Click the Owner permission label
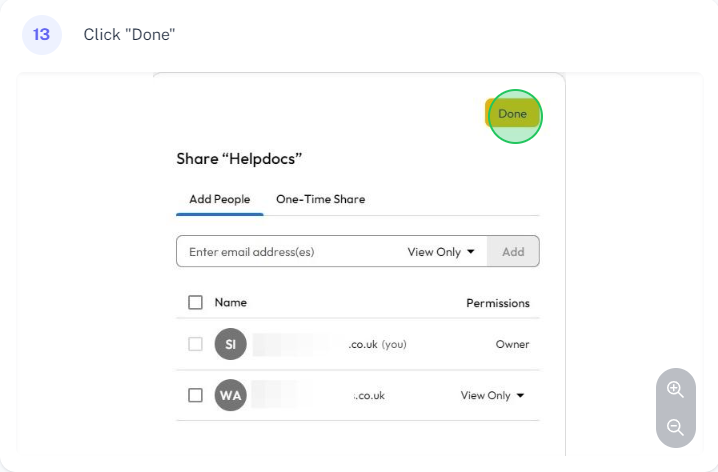Screen dimensions: 718x472 pyautogui.click(x=512, y=344)
